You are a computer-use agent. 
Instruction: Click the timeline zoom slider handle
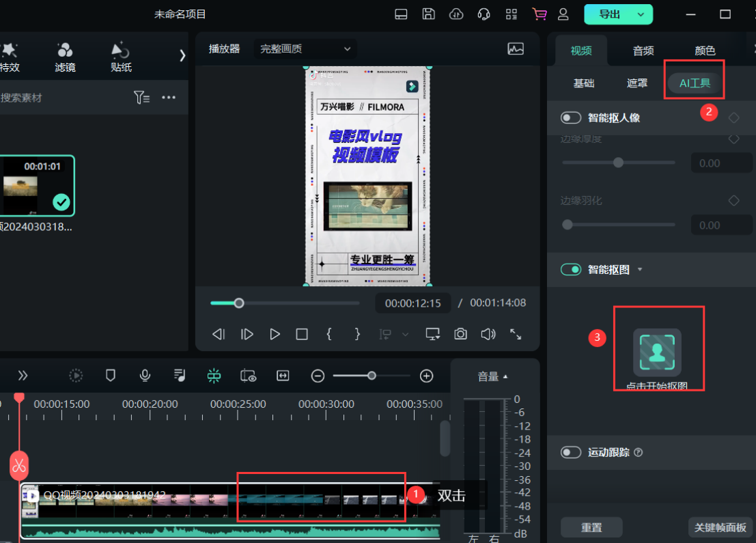click(x=372, y=376)
